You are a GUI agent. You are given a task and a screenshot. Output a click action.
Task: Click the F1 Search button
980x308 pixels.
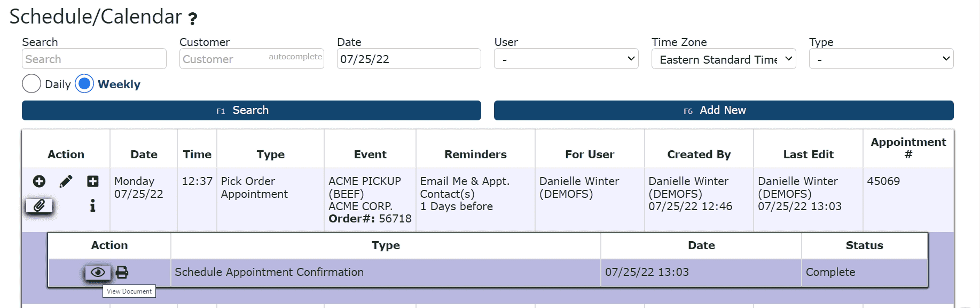(x=252, y=110)
